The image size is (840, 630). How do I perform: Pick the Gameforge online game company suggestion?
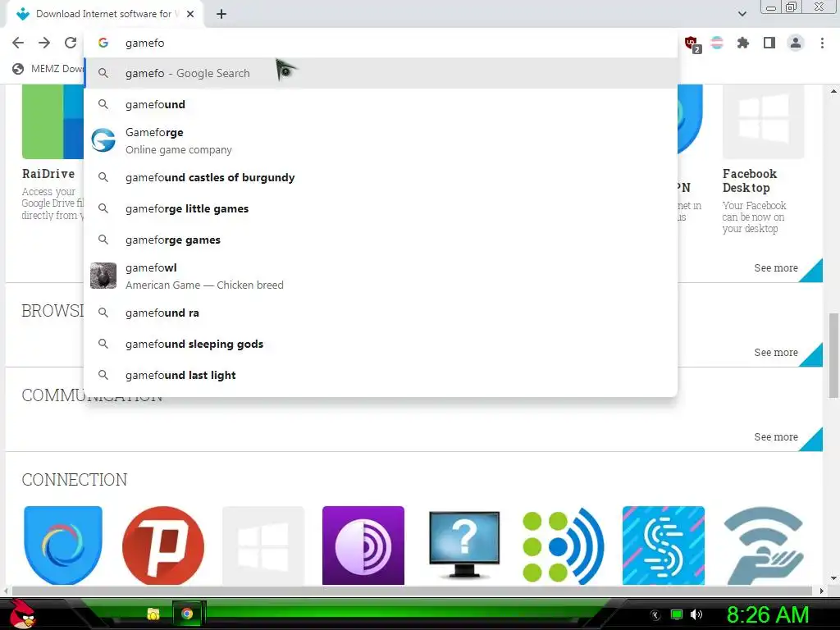tap(381, 141)
